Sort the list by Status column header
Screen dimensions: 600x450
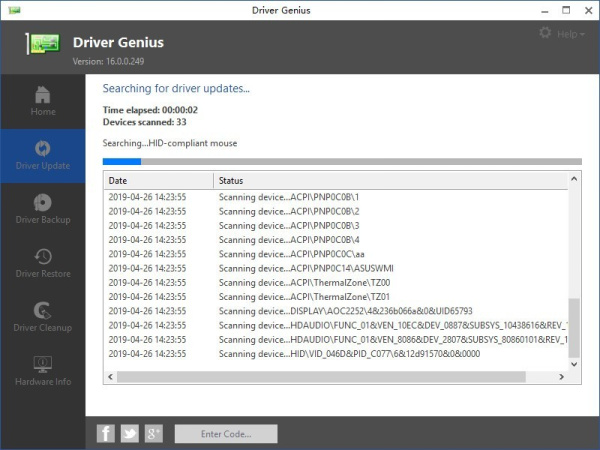coord(390,181)
